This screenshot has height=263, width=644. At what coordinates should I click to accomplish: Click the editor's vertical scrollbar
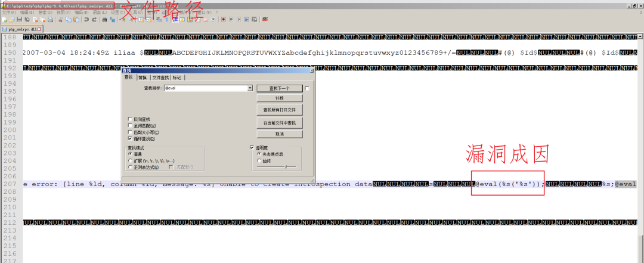tap(640, 148)
